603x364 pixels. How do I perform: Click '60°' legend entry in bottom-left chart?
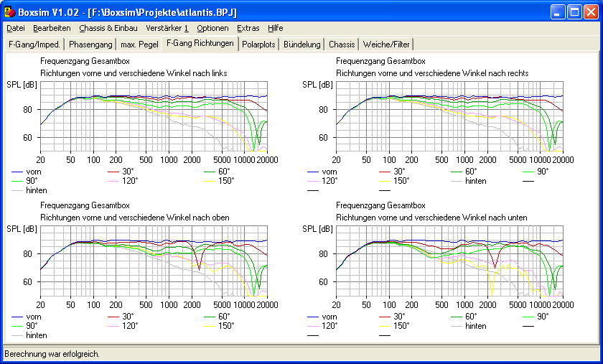coord(217,317)
